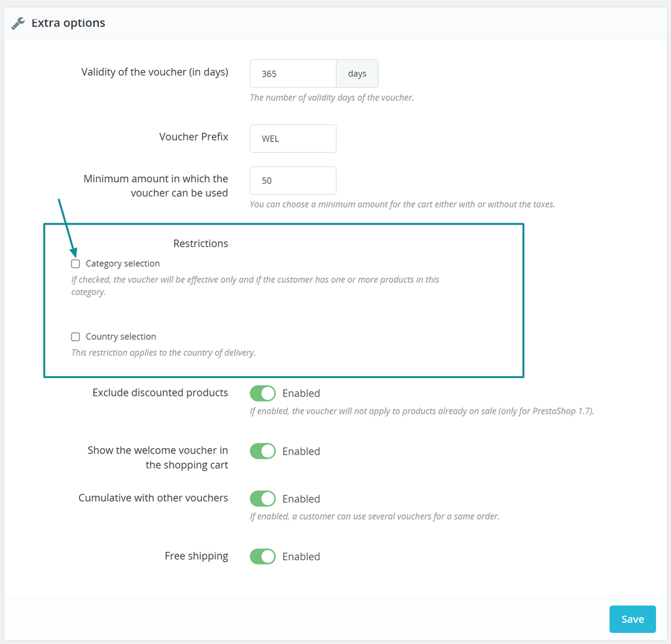
Task: Click the Save button
Action: (632, 619)
